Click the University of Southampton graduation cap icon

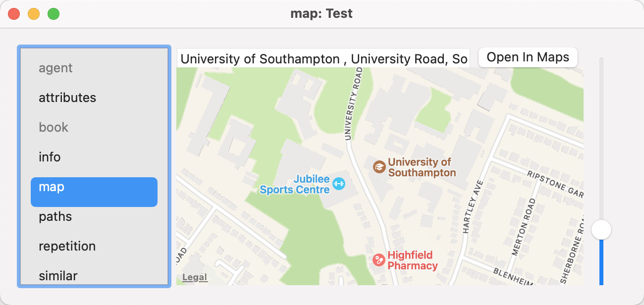pyautogui.click(x=379, y=167)
